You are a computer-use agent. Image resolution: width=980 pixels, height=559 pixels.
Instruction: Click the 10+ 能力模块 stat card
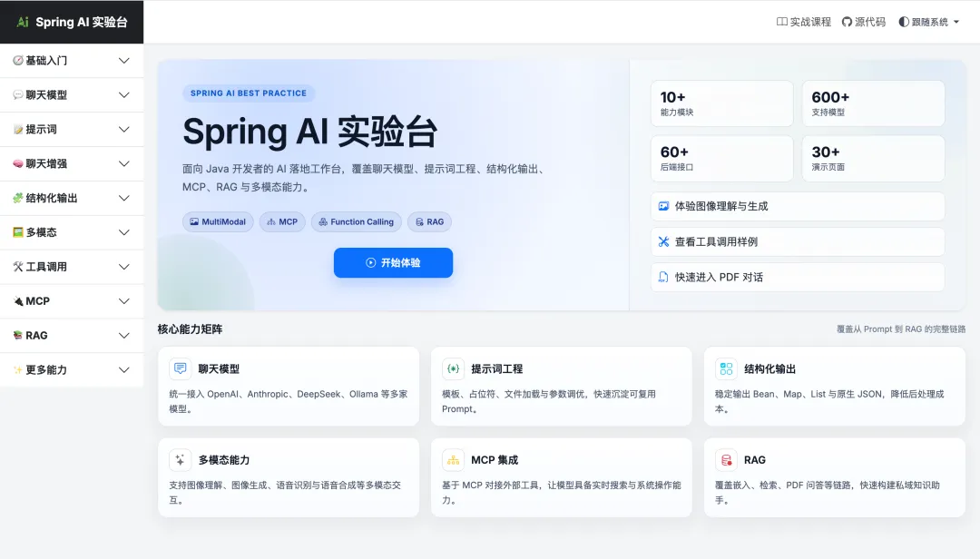(722, 103)
